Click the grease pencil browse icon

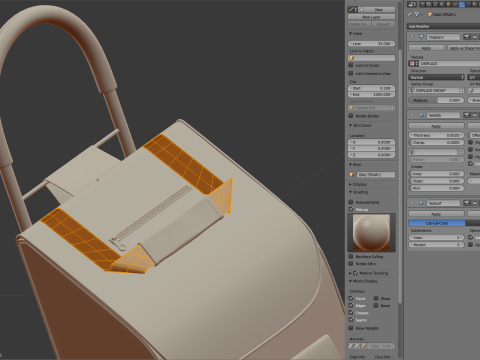[353, 10]
